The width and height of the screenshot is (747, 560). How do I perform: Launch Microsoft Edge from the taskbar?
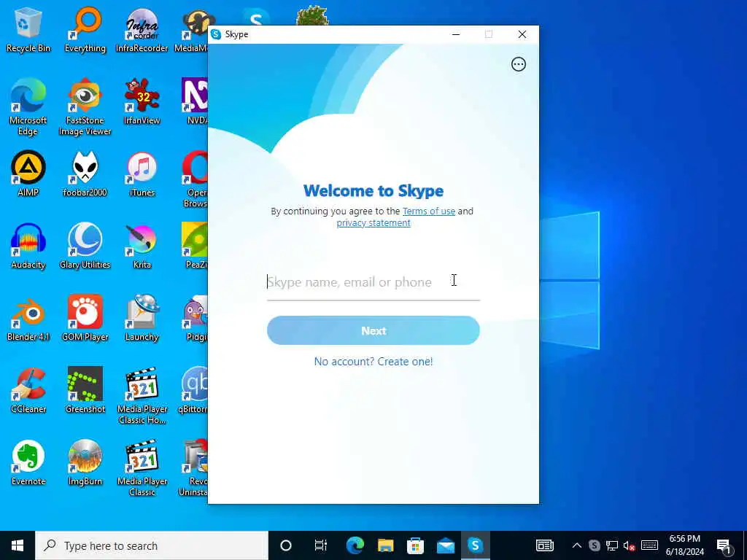pos(355,545)
